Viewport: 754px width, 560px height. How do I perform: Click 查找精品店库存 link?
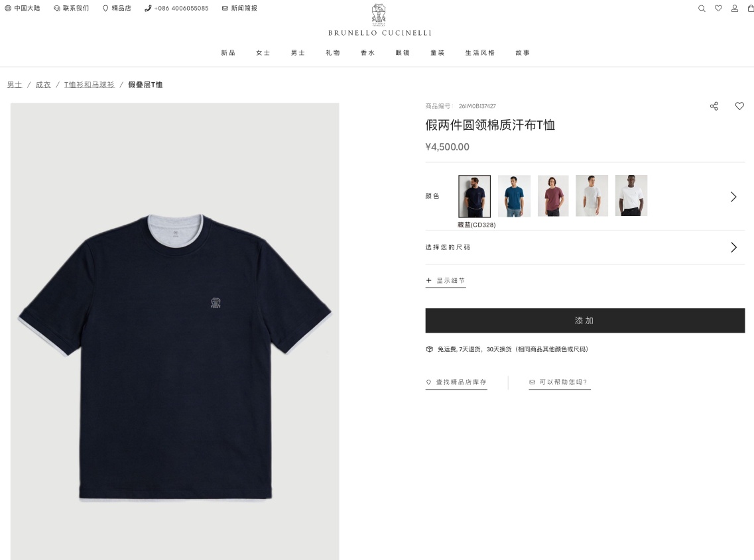pyautogui.click(x=456, y=382)
